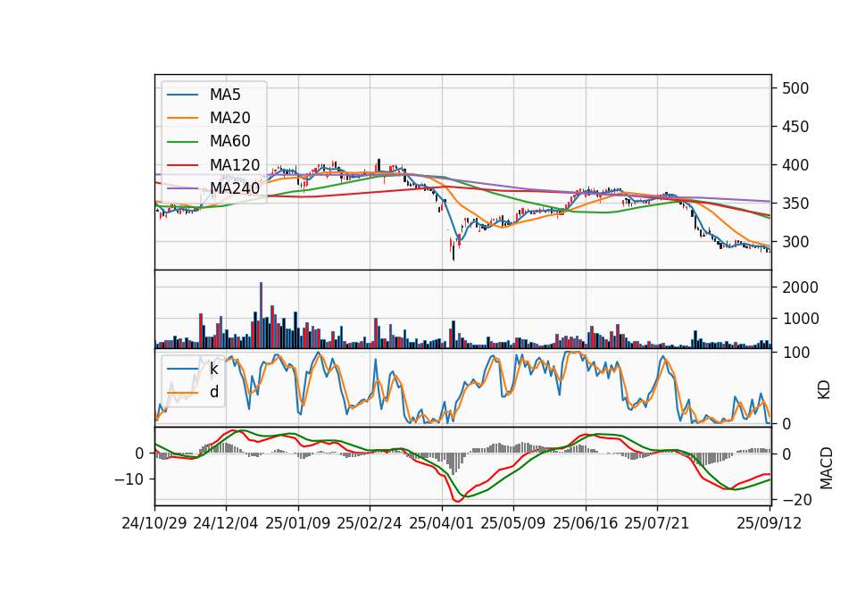Click the 25/06/16 date label

point(586,523)
